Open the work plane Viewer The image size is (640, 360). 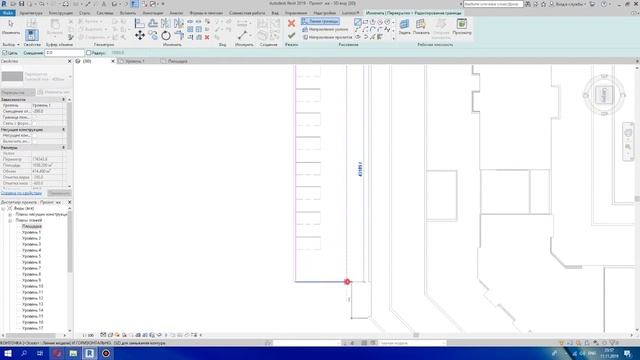tap(462, 27)
